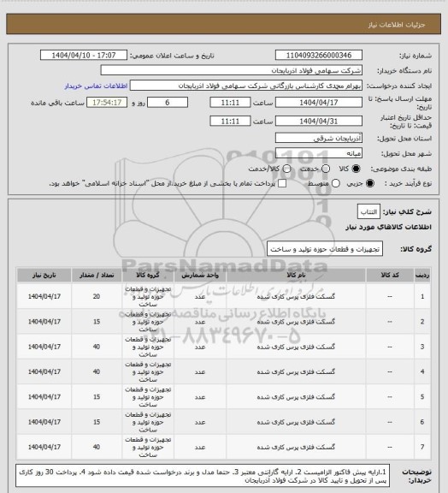Select the خدمت radio button
Image resolution: width=448 pixels, height=493 pixels.
coord(326,169)
